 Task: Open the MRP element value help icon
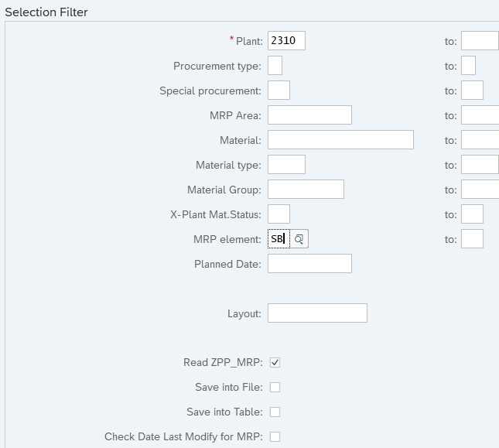299,239
